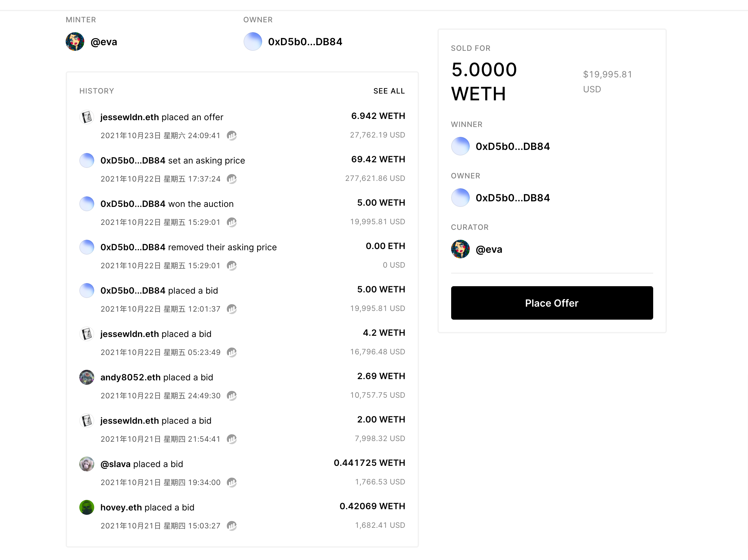The height and width of the screenshot is (560, 748).
Task: Open winner 0xD5b0...DB84 address link
Action: (513, 146)
